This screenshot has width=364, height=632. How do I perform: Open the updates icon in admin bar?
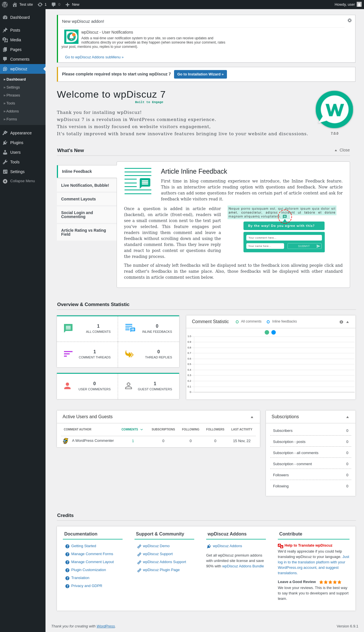coord(40,5)
